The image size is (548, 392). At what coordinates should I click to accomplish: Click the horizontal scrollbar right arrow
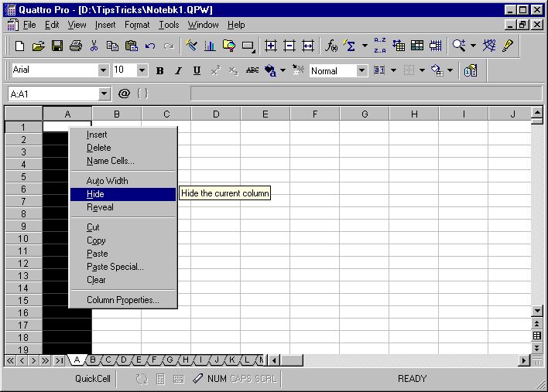pyautogui.click(x=523, y=360)
